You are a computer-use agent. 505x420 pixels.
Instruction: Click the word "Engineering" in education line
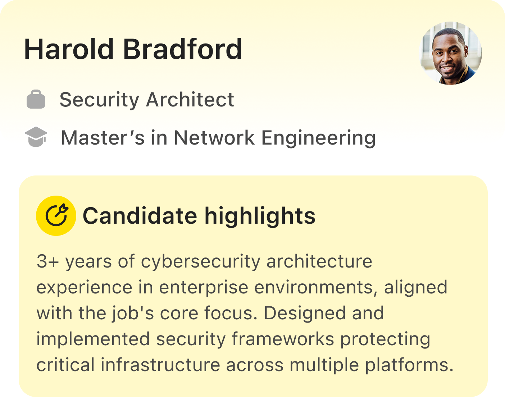click(318, 138)
